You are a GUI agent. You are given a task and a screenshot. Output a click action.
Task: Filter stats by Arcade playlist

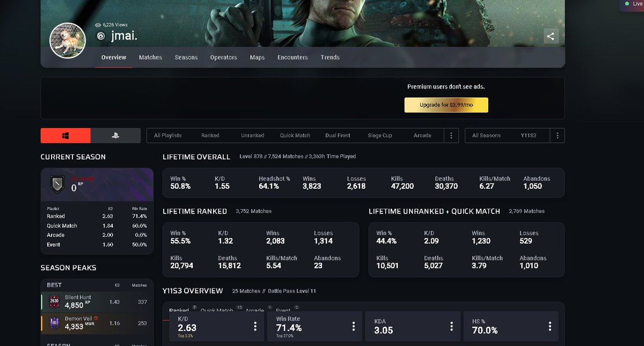click(x=422, y=136)
